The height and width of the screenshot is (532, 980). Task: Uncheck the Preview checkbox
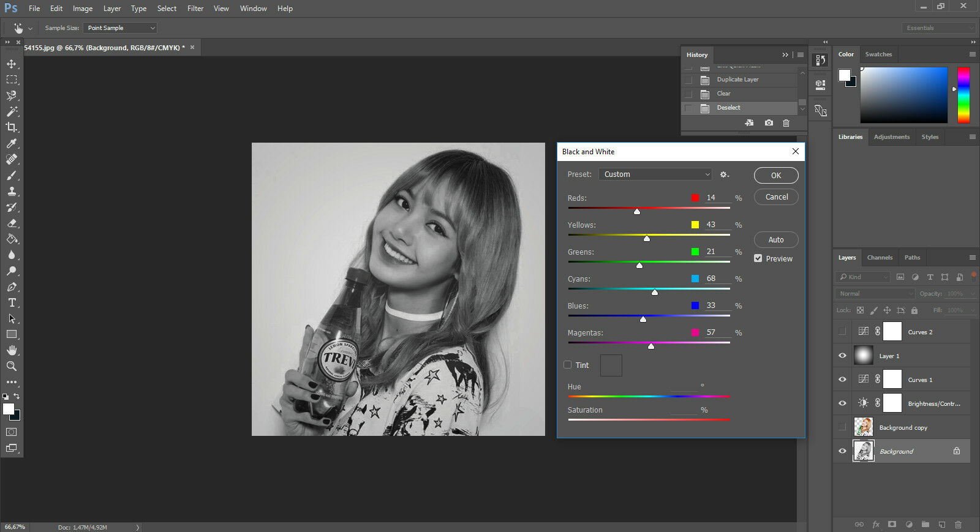758,258
